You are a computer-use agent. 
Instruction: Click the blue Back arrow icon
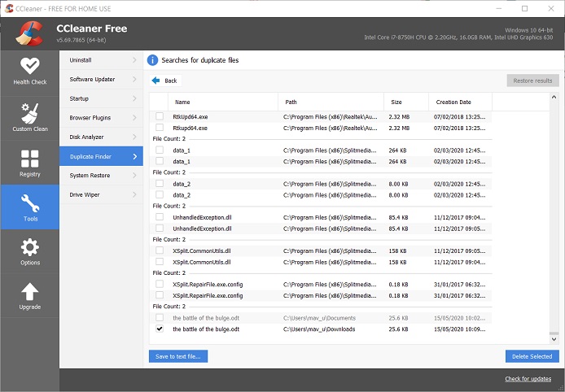coord(155,81)
